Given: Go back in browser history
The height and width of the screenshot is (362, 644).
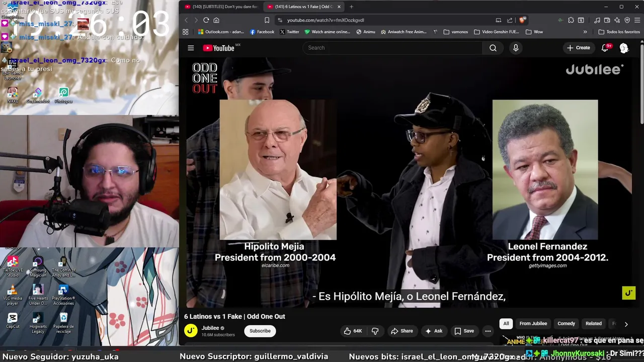Looking at the screenshot, I should (x=186, y=20).
